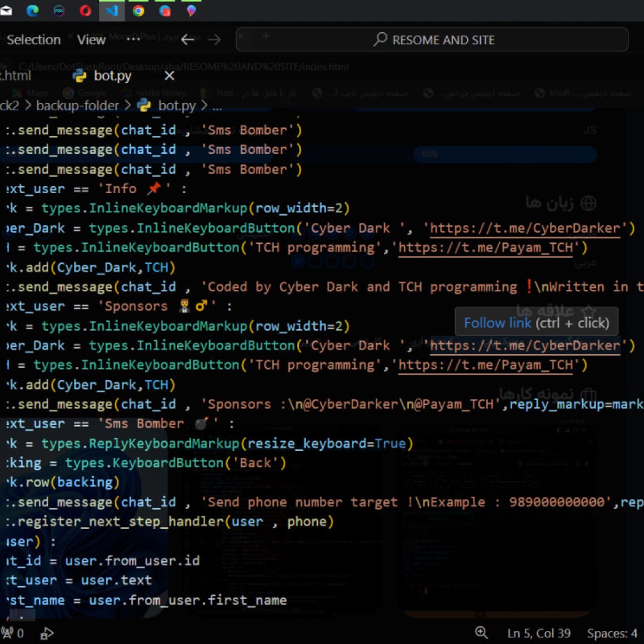
Task: Click the Python icon on bot.py tab
Action: point(79,76)
